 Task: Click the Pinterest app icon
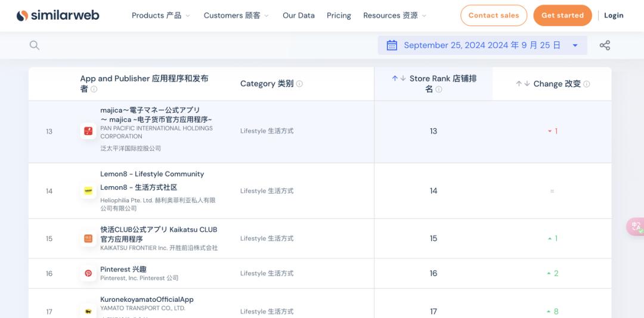88,273
